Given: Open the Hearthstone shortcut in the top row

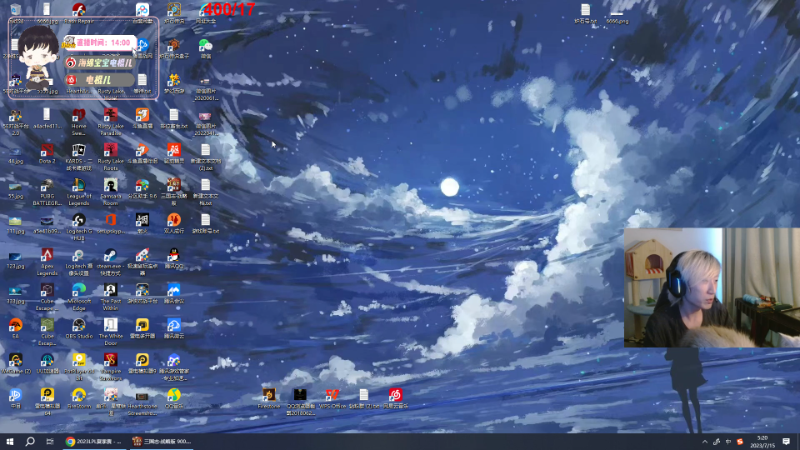Looking at the screenshot, I should pos(174,10).
